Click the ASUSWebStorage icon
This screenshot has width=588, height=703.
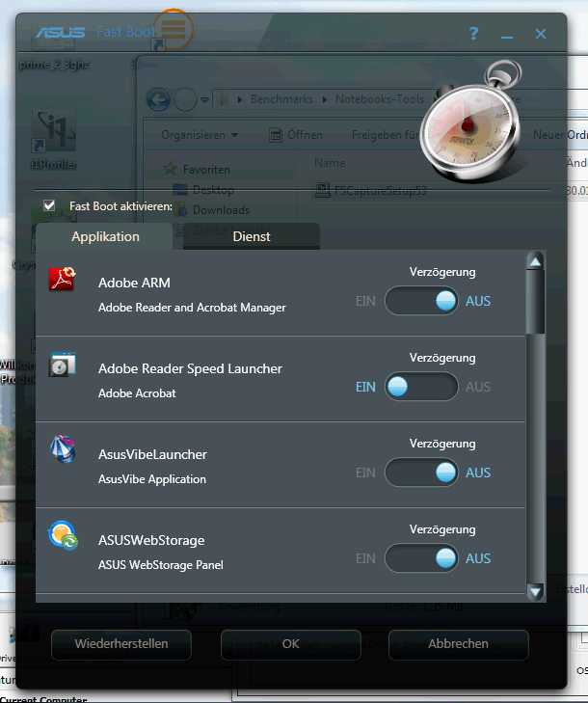(x=63, y=535)
